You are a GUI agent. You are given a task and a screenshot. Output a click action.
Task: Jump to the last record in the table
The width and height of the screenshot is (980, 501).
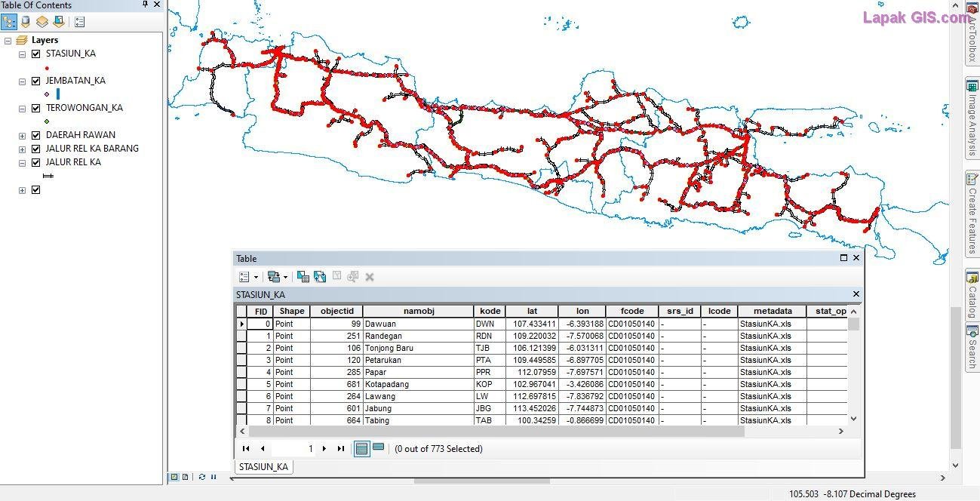[339, 447]
